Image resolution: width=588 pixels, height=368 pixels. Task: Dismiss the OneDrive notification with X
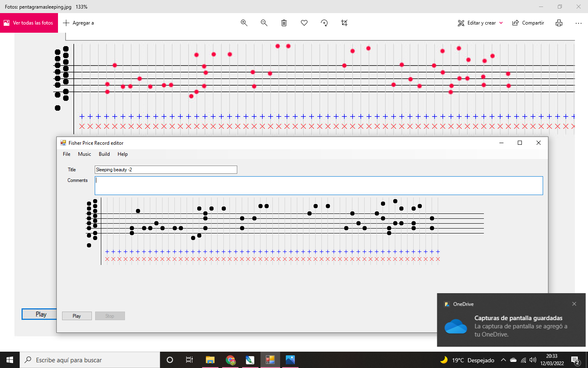click(574, 304)
